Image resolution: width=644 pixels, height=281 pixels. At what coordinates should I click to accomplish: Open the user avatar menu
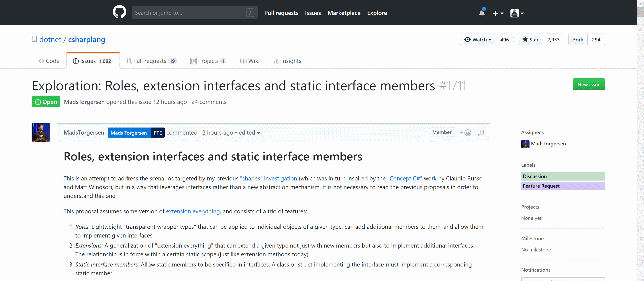tap(517, 13)
